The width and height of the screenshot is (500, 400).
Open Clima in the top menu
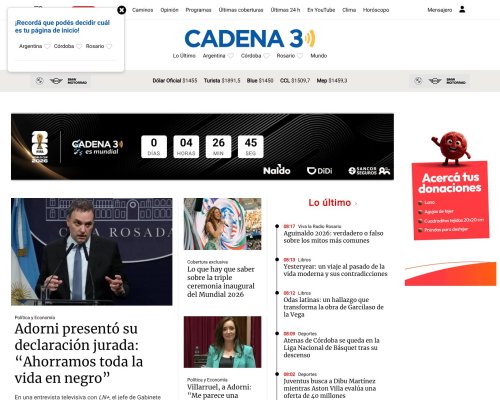pos(349,10)
